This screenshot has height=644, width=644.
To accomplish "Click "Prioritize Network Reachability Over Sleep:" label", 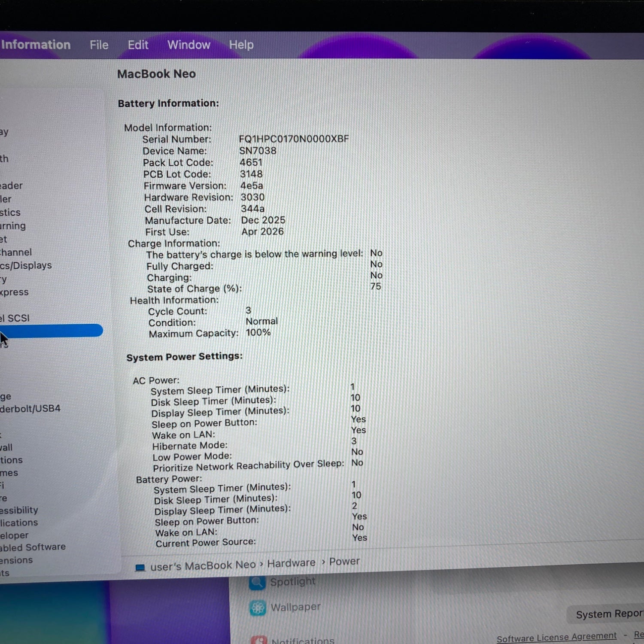I will 249,466.
